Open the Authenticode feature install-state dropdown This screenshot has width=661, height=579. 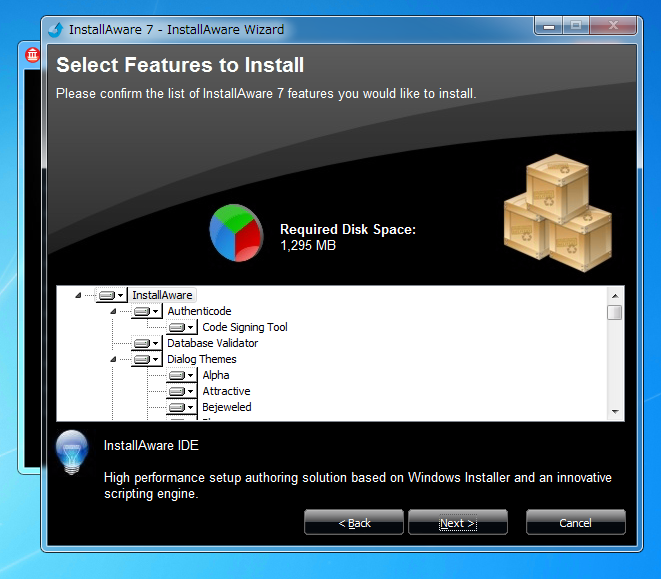[146, 311]
